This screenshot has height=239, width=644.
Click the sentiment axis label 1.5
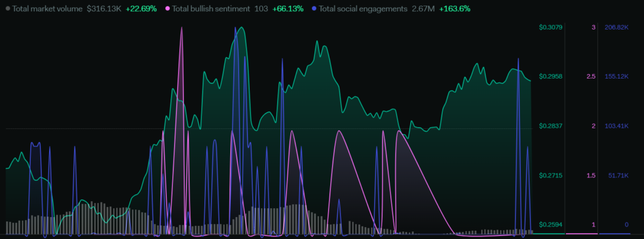(591, 175)
